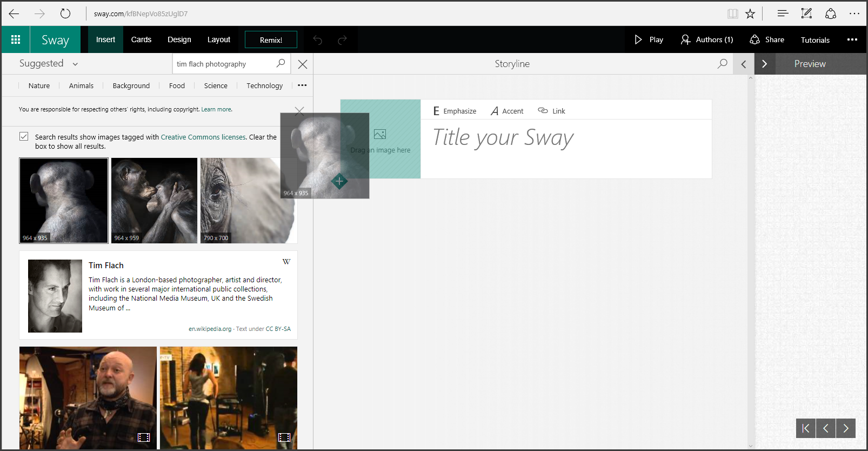Go forward in browser
Viewport: 868px width, 451px height.
pos(39,14)
